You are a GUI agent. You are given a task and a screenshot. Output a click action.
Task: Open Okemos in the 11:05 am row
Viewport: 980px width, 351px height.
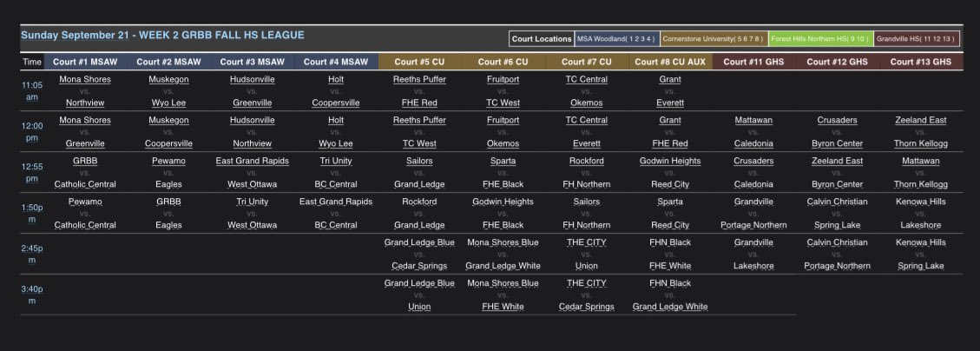[x=586, y=103]
